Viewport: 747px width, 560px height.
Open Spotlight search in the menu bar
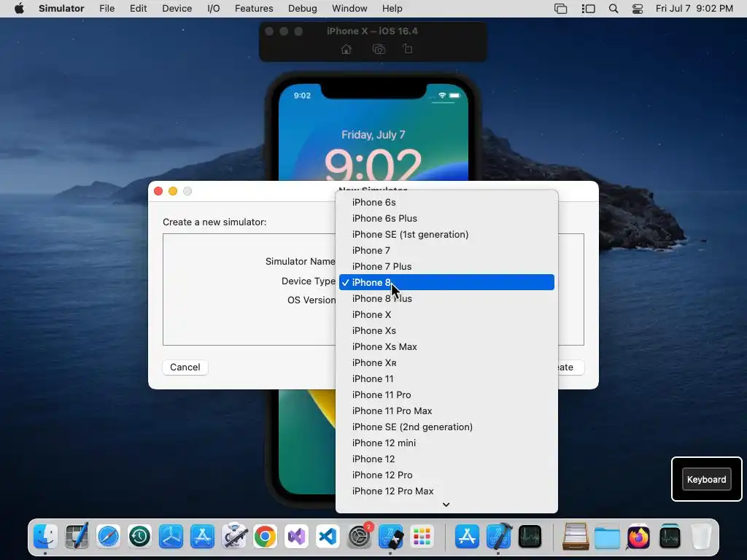point(614,9)
